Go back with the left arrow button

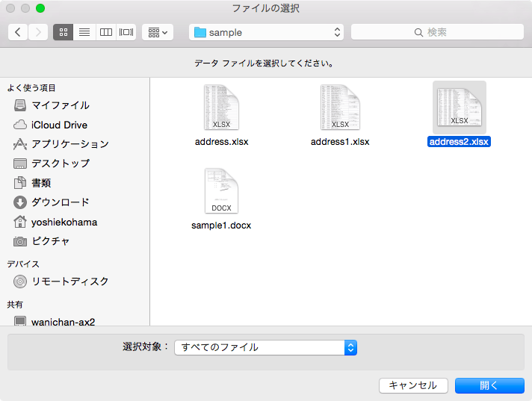(18, 32)
